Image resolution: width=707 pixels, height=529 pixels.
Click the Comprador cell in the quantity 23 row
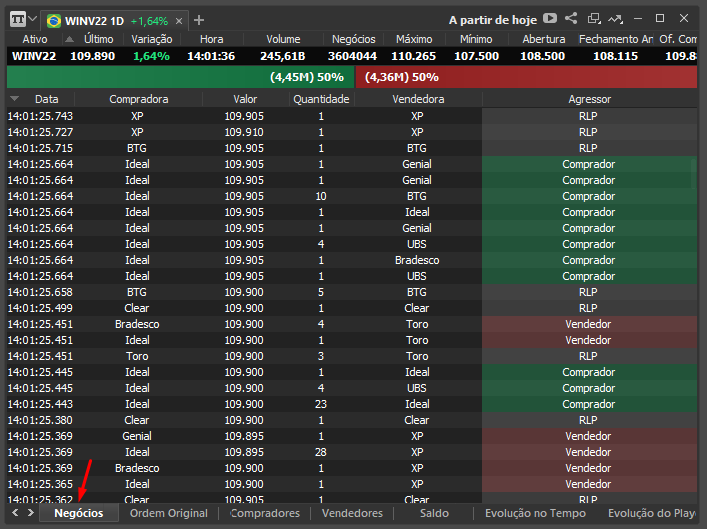(x=589, y=404)
